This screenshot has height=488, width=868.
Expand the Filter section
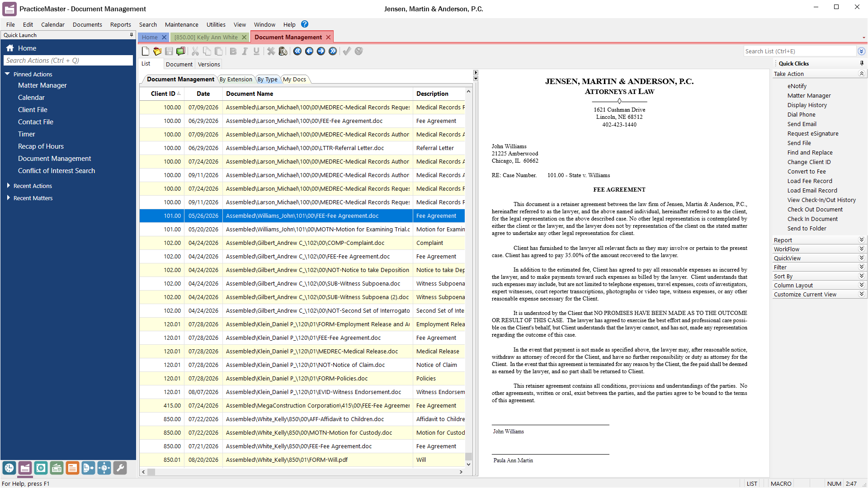coord(861,267)
